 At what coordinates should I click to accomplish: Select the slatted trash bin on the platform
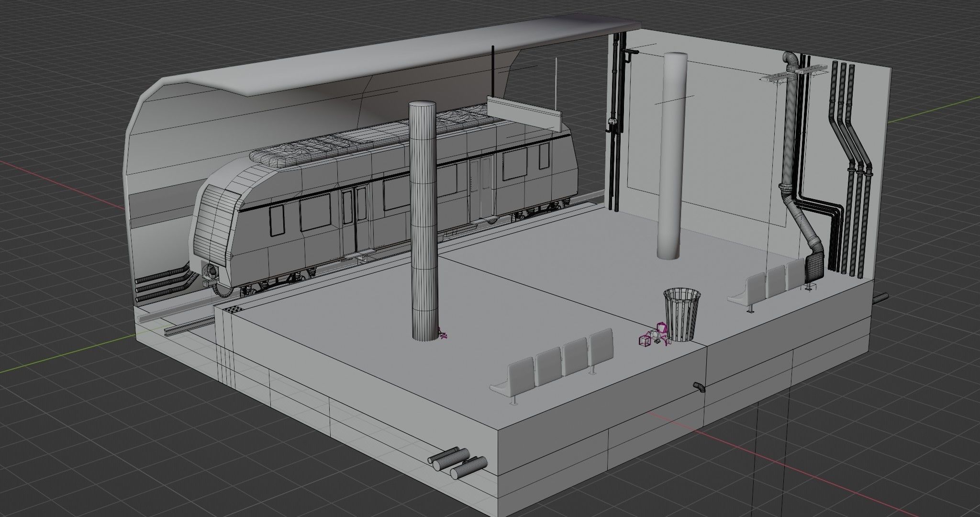point(682,315)
